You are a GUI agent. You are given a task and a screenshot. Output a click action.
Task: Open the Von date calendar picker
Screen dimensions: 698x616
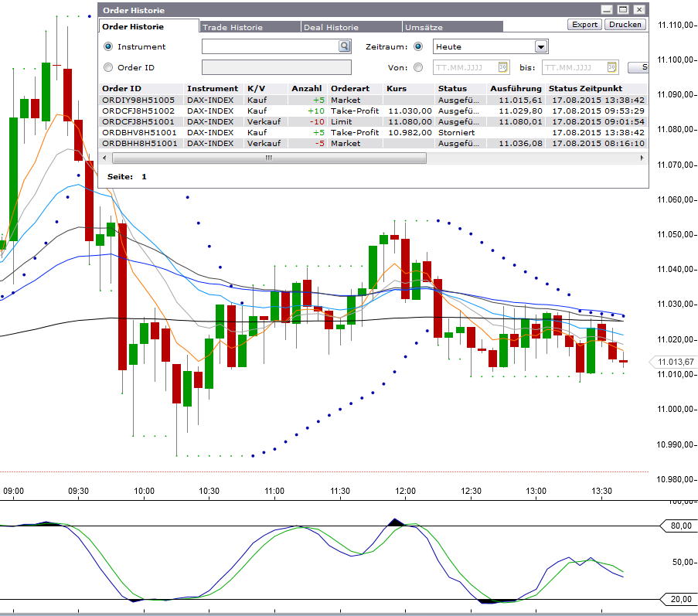click(502, 67)
